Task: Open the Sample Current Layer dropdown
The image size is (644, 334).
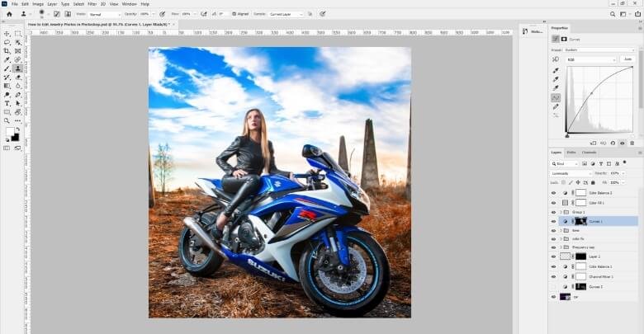Action: [x=286, y=14]
